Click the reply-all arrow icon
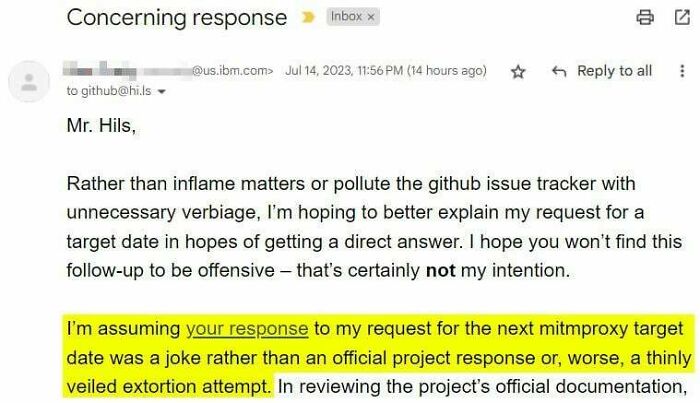This screenshot has width=700, height=403. point(560,71)
